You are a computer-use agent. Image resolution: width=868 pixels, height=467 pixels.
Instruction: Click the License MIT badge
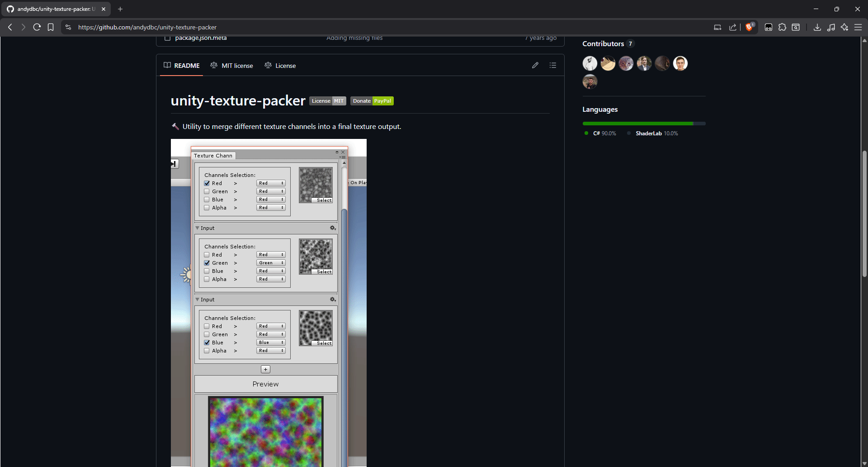(x=327, y=100)
